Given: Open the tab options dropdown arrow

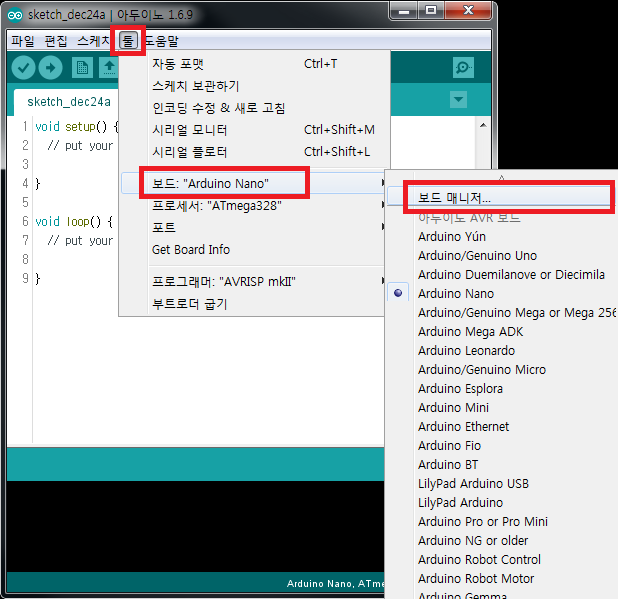Looking at the screenshot, I should [458, 99].
